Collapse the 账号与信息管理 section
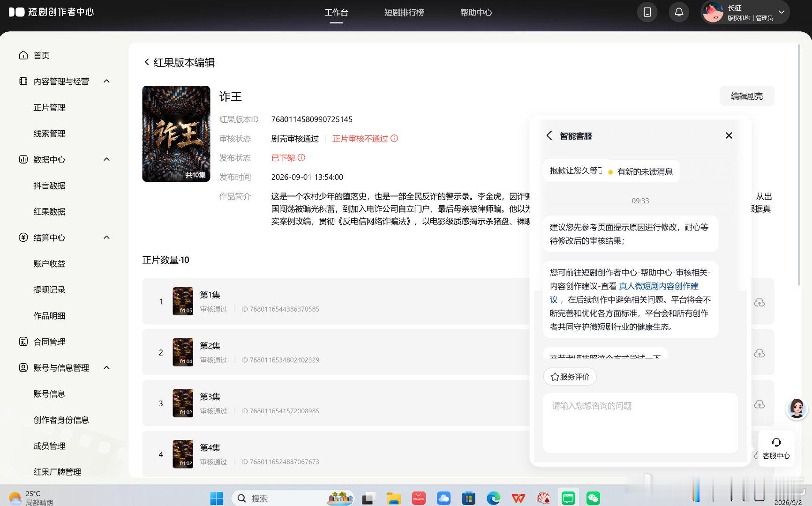 [x=106, y=368]
